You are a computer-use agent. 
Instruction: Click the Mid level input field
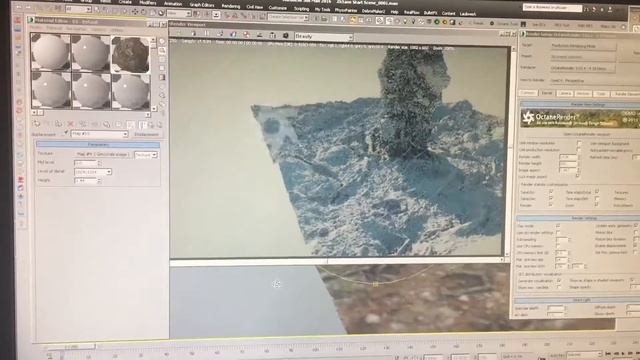(85, 163)
